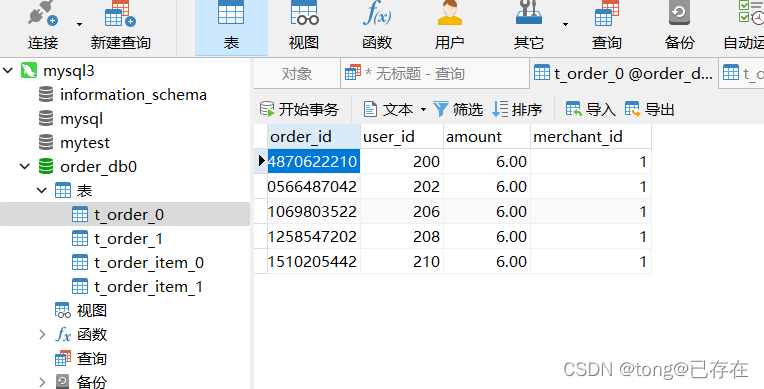
Task: Expand the 函数 tree node
Action: click(x=42, y=334)
